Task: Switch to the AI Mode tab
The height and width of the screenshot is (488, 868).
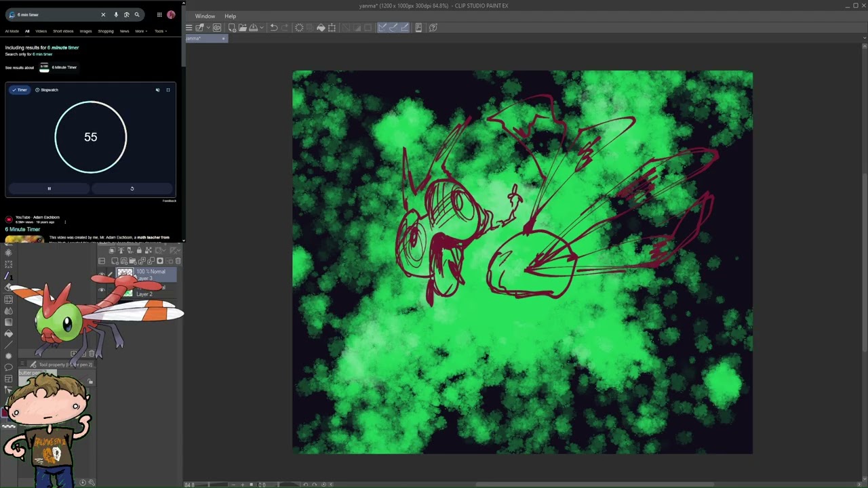Action: [12, 31]
